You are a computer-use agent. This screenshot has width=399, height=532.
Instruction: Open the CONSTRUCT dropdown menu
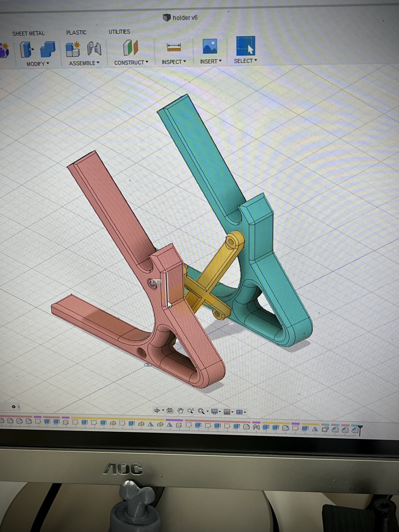coord(131,63)
